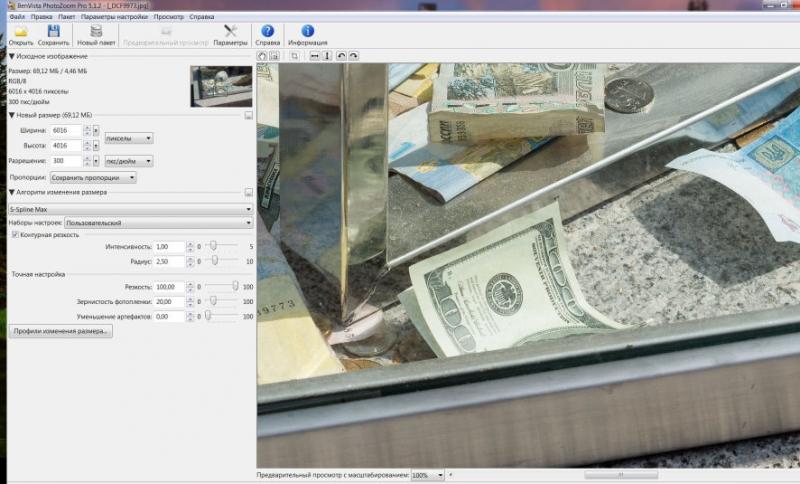Click the Интенсивность spinner arrows
Viewport: 800px width, 484px height.
coord(190,247)
